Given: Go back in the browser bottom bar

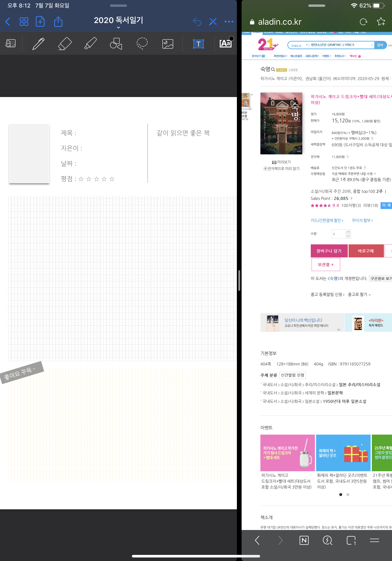Looking at the screenshot, I should tap(257, 541).
